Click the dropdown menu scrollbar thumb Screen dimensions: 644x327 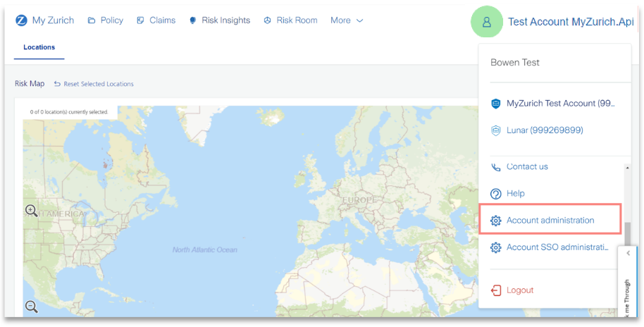(627, 234)
